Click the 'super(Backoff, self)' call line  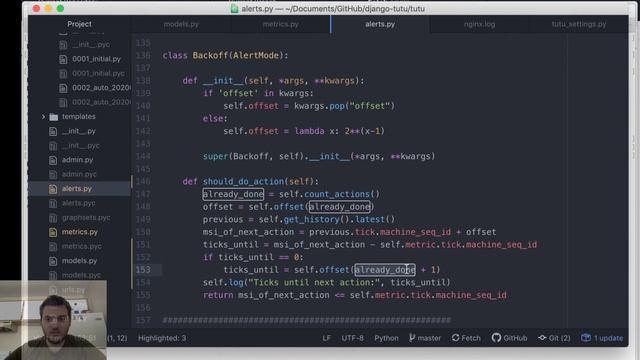(319, 156)
